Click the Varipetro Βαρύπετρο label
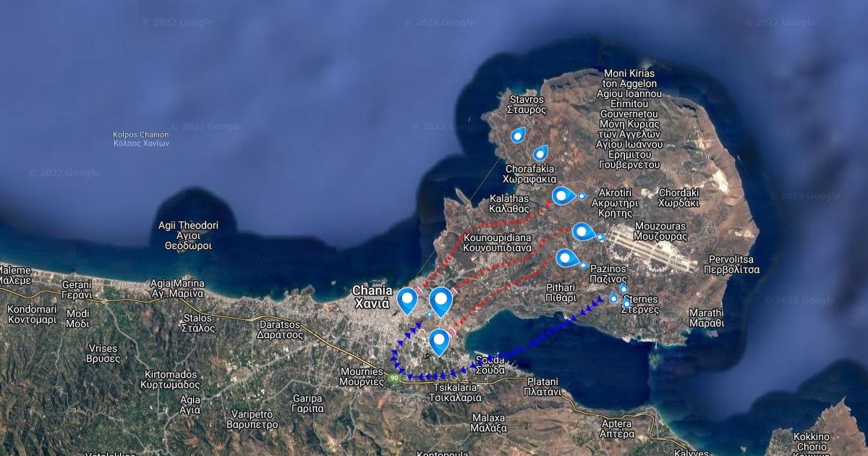Screen dimensions: 868x456 252,419
